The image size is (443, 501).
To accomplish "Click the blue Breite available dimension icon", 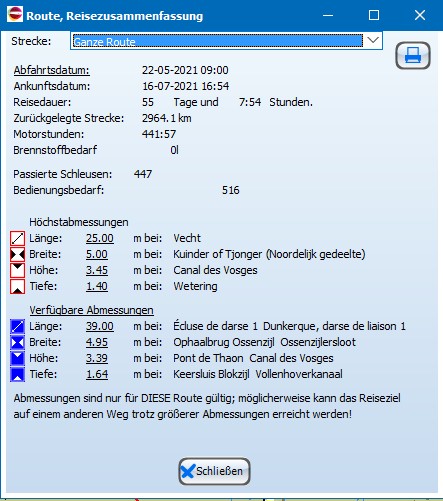I will point(17,342).
